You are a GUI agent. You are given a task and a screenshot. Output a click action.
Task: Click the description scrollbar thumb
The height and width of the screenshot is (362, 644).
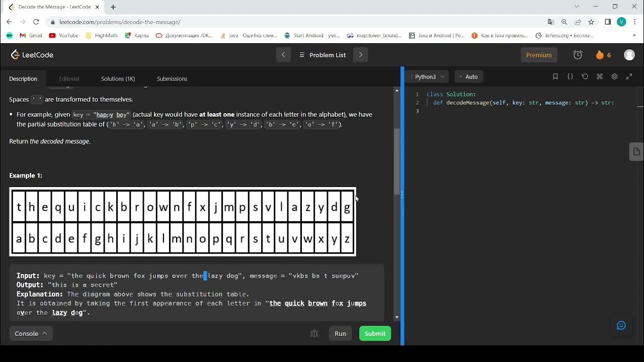click(x=396, y=161)
